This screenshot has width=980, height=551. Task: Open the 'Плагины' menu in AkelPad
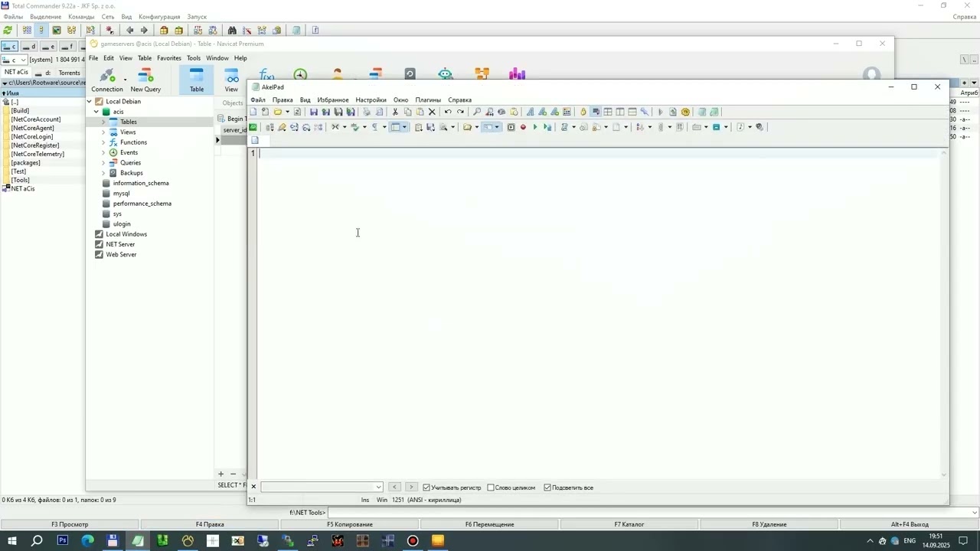pos(428,99)
